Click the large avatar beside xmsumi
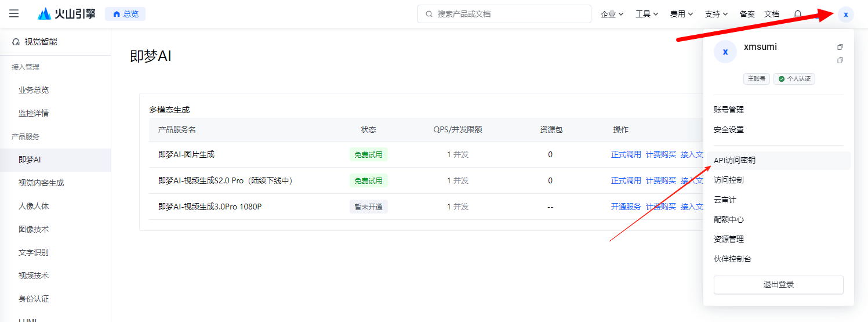 point(725,52)
